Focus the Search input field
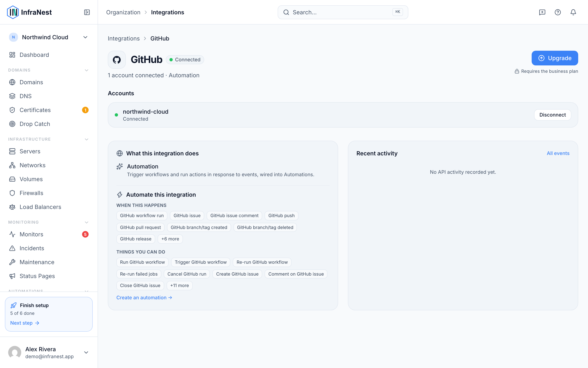This screenshot has height=368, width=588. coord(343,12)
